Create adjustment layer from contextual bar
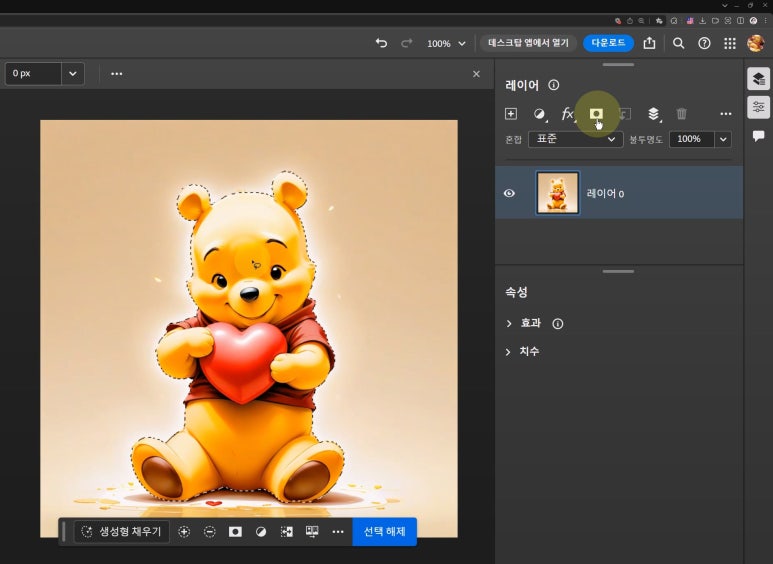The height and width of the screenshot is (564, 773). tap(261, 531)
